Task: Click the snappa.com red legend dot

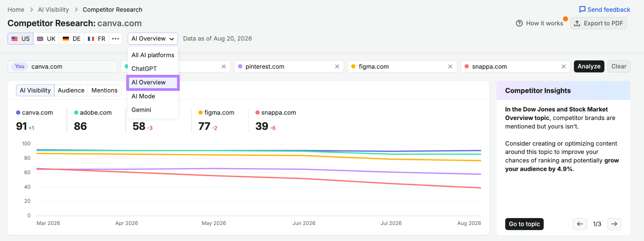Action: (x=258, y=112)
